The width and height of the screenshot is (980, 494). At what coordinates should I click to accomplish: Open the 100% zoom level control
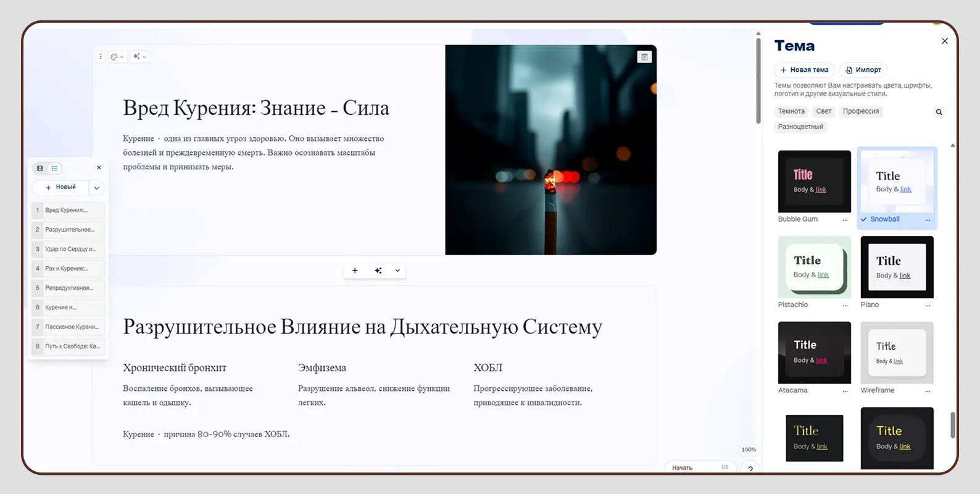coord(749,450)
